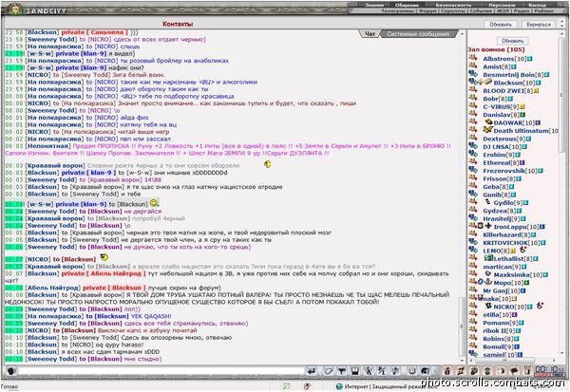Click into the chat message input field
This screenshot has height=392, width=570.
161,371
